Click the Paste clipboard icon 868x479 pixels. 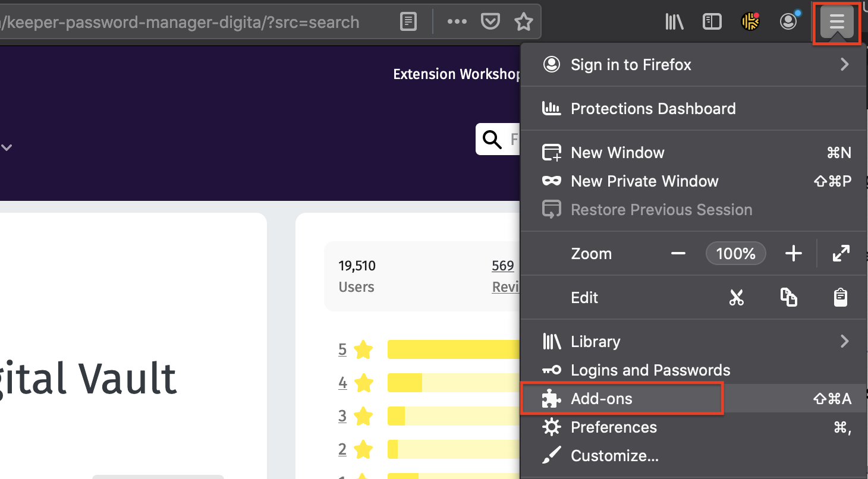[840, 297]
